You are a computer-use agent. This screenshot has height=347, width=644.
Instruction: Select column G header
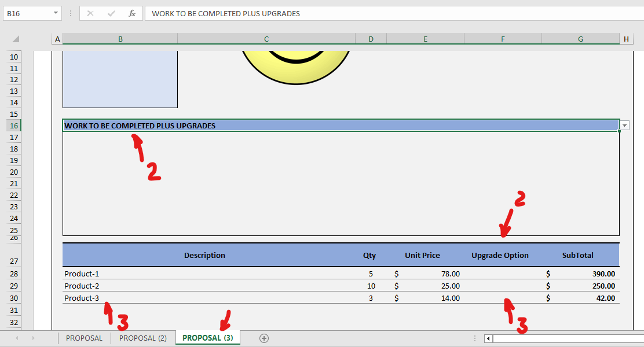click(581, 39)
